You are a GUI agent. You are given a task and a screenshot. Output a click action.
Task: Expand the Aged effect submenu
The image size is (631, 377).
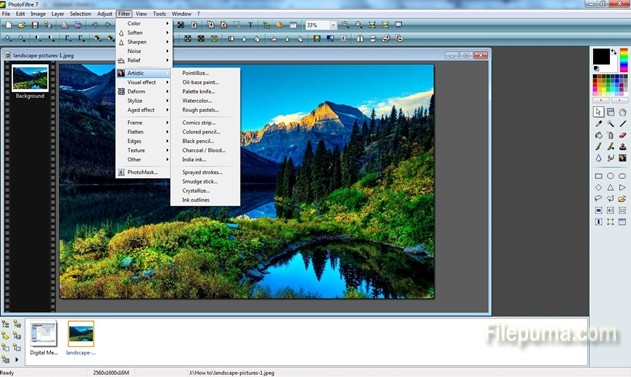coord(144,110)
